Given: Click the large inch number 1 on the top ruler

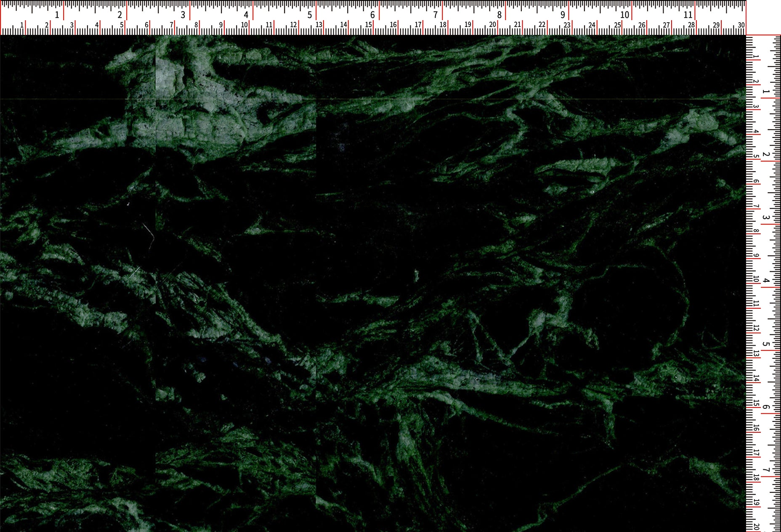Looking at the screenshot, I should coord(57,15).
